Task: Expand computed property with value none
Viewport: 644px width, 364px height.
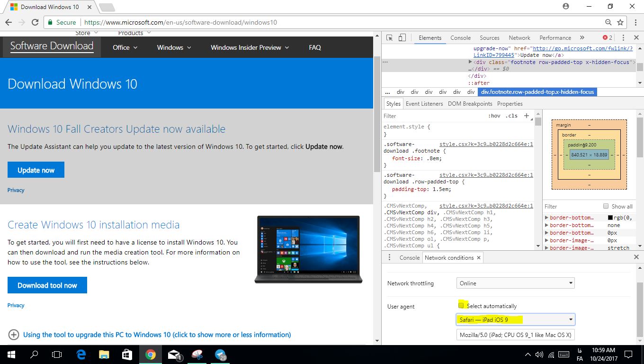Action: click(x=546, y=225)
